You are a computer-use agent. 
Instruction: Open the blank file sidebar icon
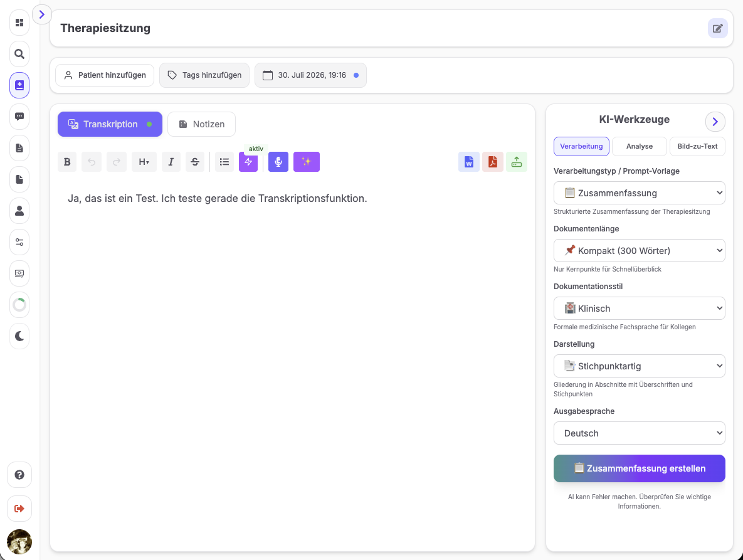click(x=19, y=179)
